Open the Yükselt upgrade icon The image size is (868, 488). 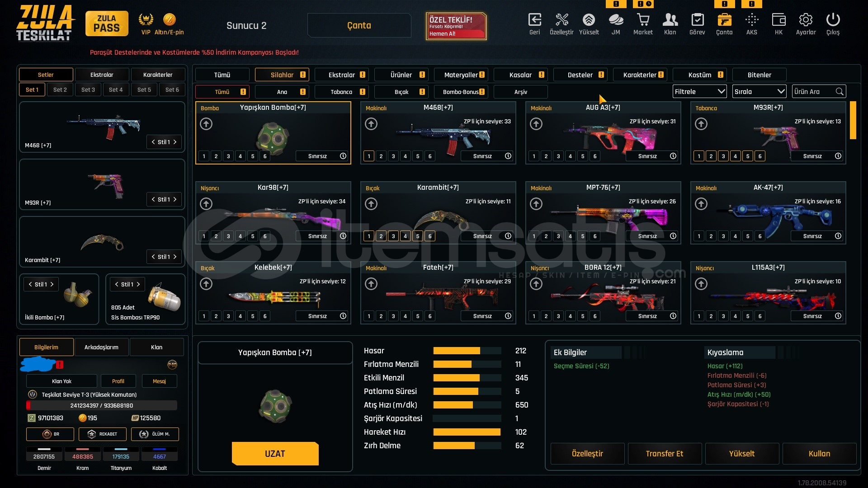589,20
